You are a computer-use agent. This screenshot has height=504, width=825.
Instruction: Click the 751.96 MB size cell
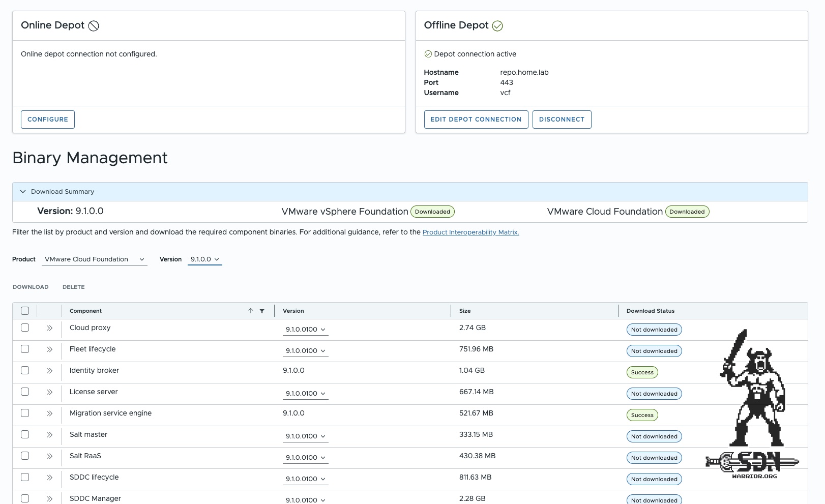pyautogui.click(x=476, y=349)
